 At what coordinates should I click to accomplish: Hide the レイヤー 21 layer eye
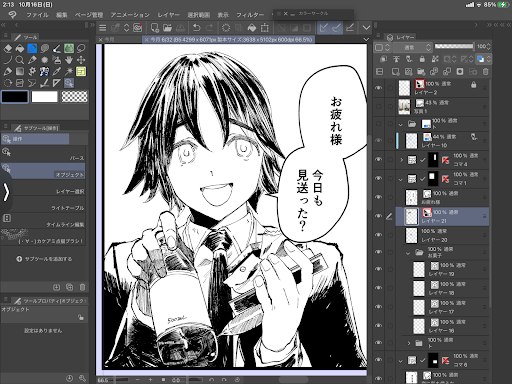click(x=378, y=216)
